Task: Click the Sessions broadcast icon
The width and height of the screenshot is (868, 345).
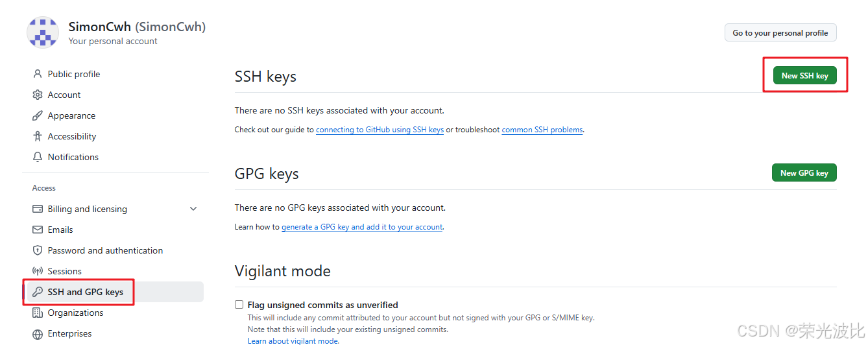Action: [x=38, y=271]
